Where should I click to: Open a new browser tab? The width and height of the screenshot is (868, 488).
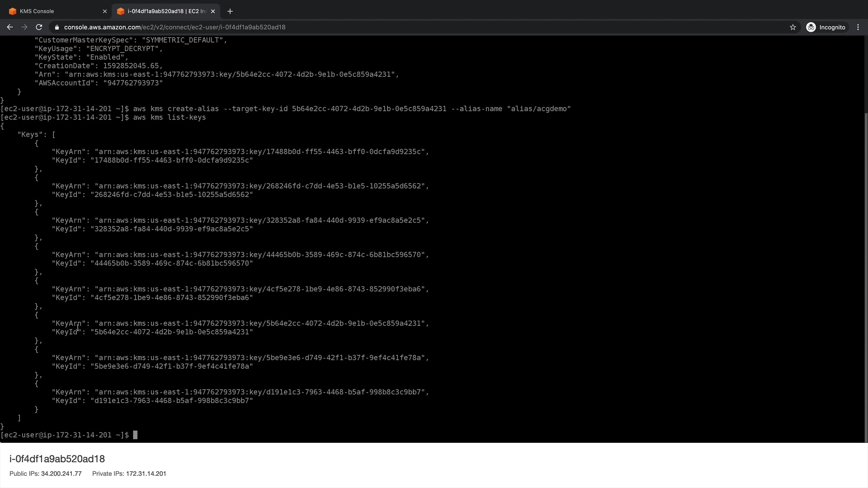(x=230, y=11)
